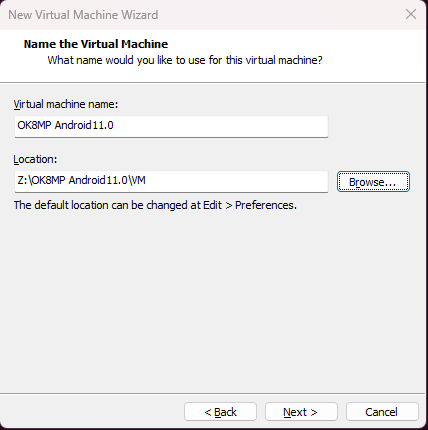Click the New Virtual Machine Wizard title bar
428x430 pixels.
coord(200,15)
